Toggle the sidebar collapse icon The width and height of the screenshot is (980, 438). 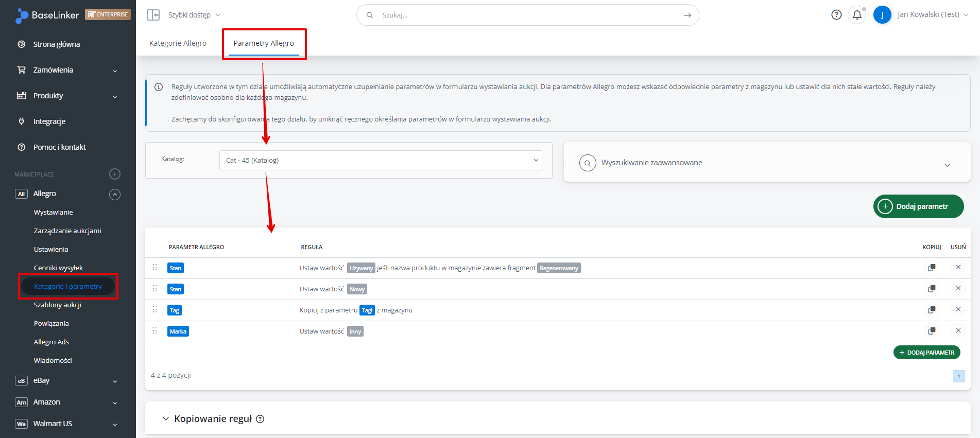(x=153, y=15)
